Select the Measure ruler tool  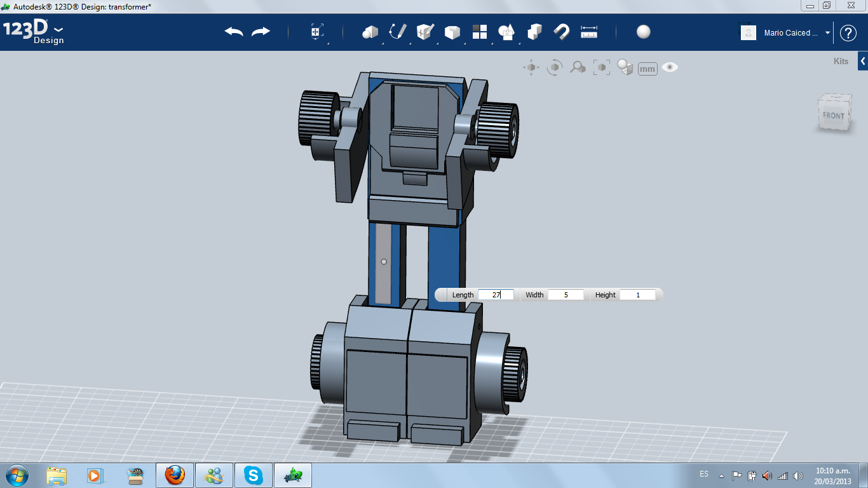click(589, 32)
